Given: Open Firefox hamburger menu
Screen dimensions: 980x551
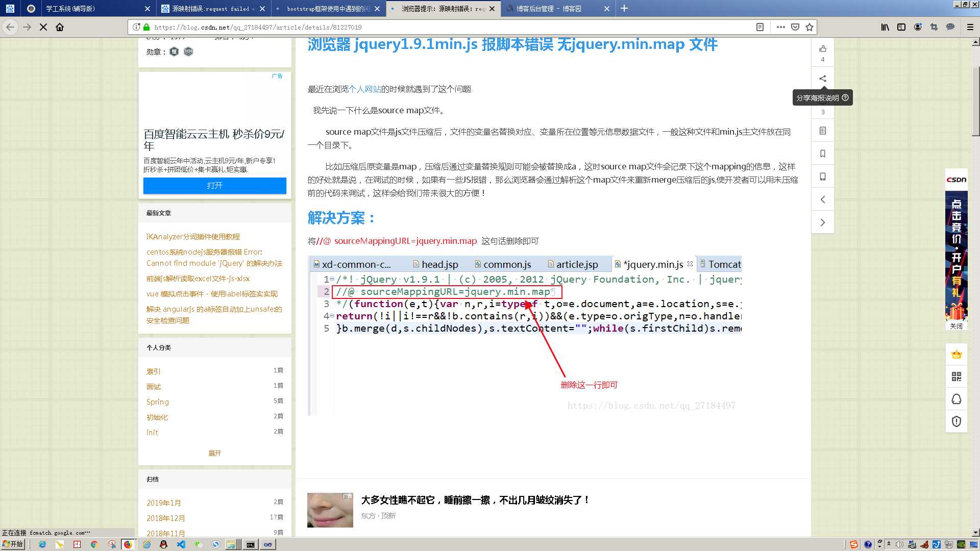Looking at the screenshot, I should (970, 27).
